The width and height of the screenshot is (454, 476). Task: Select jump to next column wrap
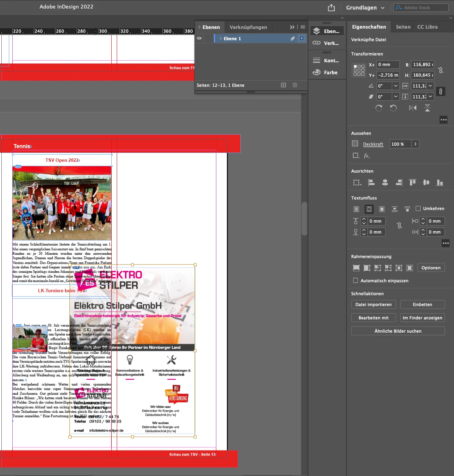click(407, 209)
